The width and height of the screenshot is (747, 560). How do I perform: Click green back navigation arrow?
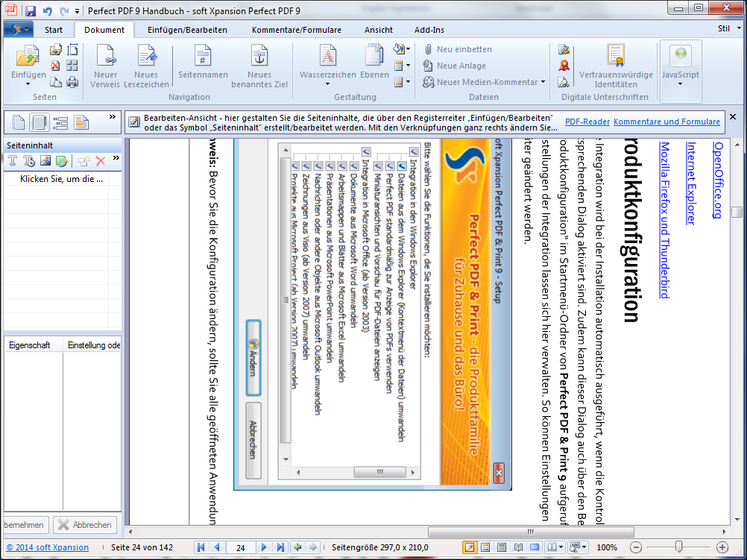tap(297, 547)
